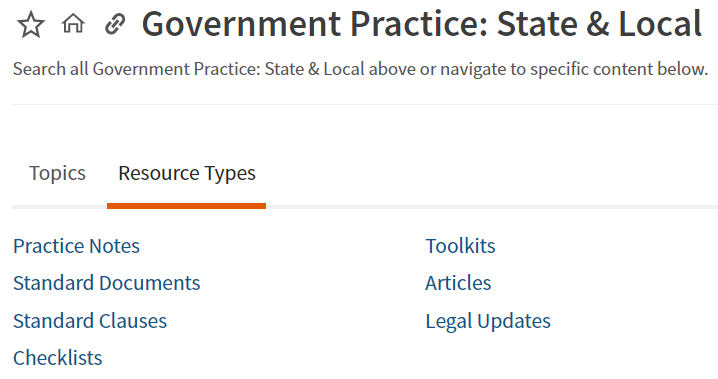
Task: Select the Resource Types tab
Action: coord(187,173)
